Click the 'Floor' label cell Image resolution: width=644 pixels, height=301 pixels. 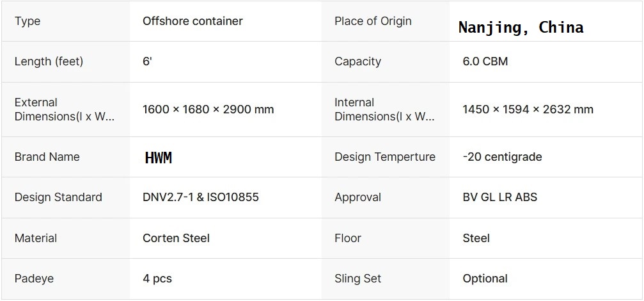pyautogui.click(x=348, y=238)
